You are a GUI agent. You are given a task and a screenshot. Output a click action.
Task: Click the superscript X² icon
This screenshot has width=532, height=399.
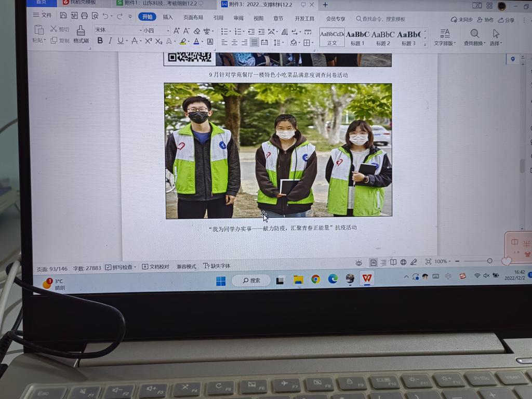149,41
